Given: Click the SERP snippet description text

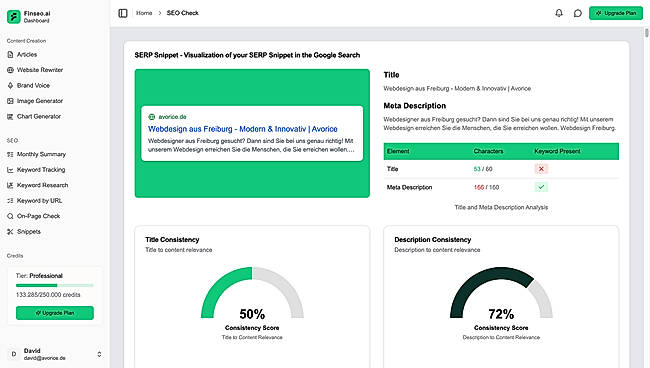Looking at the screenshot, I should point(251,145).
